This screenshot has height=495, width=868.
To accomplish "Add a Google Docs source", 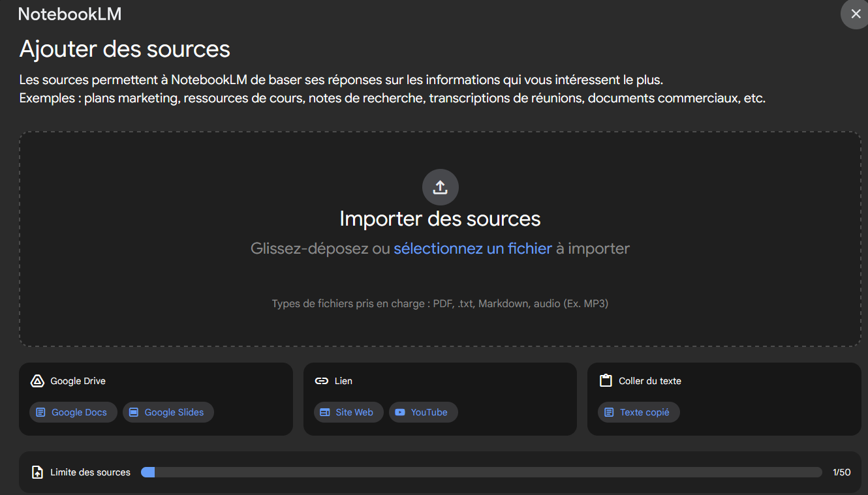I will (73, 412).
